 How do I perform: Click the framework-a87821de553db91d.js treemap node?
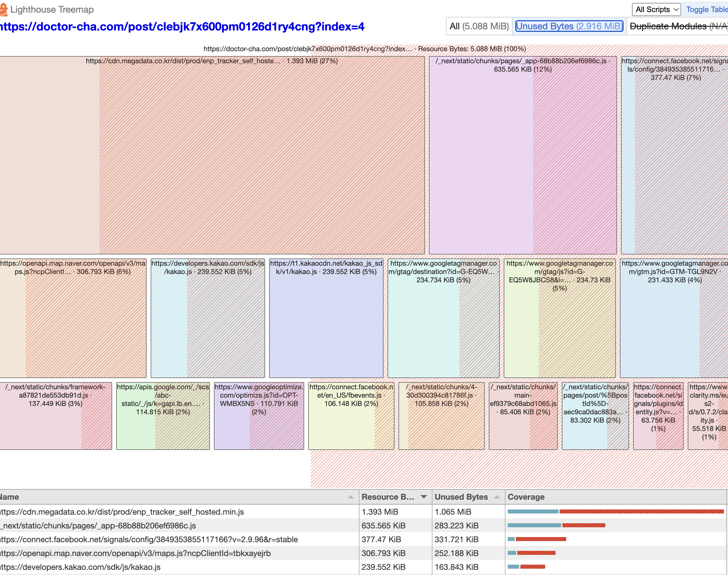[56, 416]
